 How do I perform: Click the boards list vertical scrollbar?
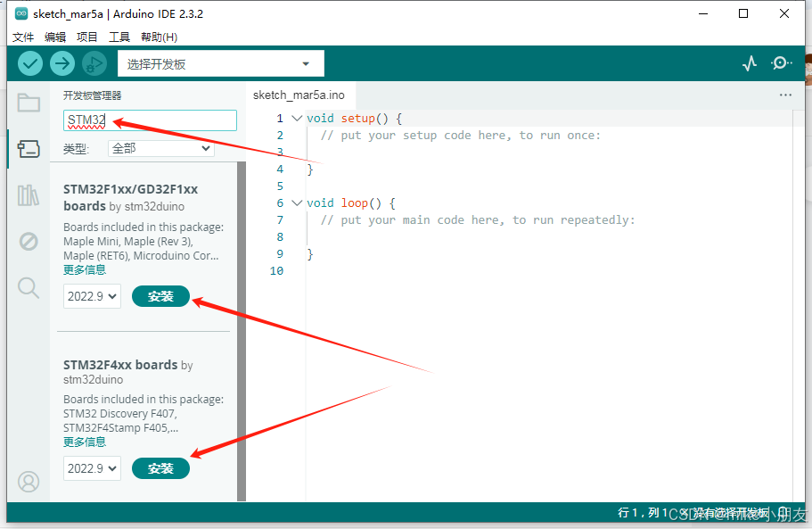(242, 332)
